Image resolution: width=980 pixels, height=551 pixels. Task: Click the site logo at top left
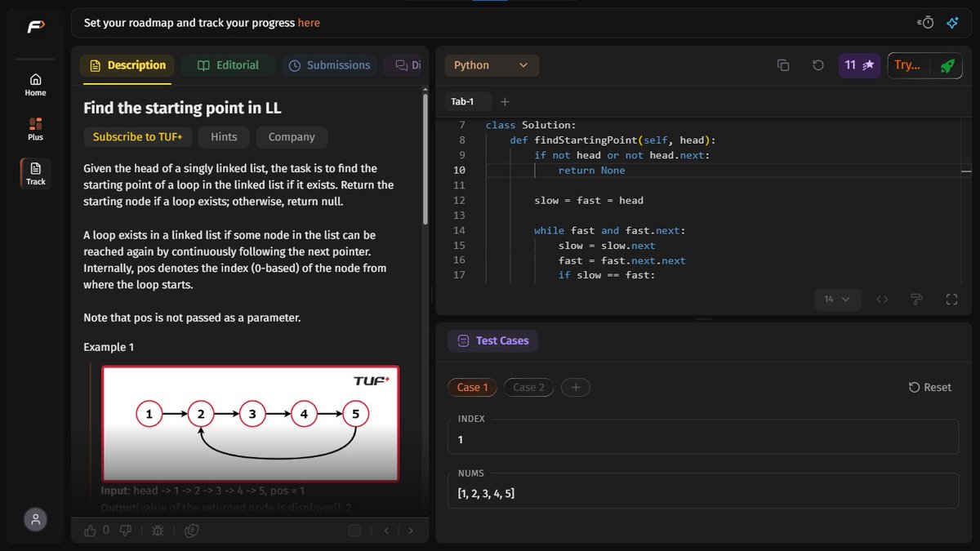35,26
